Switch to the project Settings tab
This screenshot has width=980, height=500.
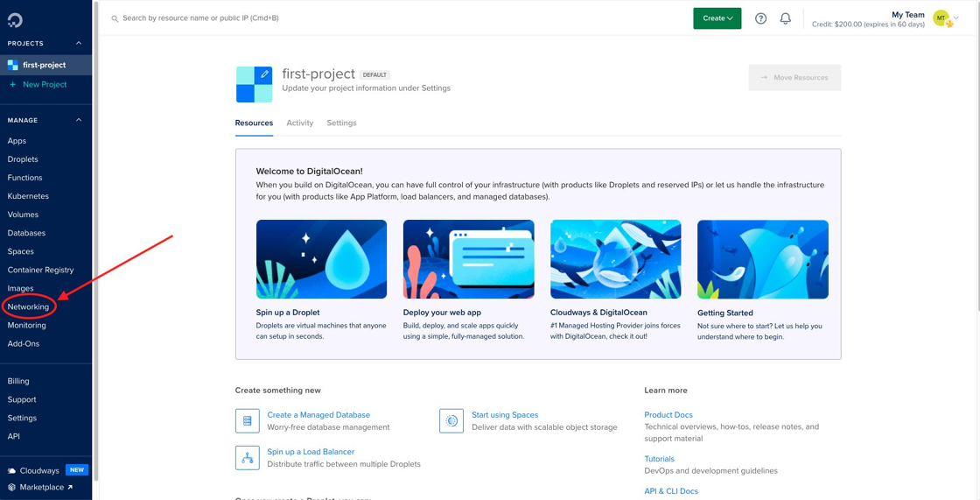pos(341,123)
